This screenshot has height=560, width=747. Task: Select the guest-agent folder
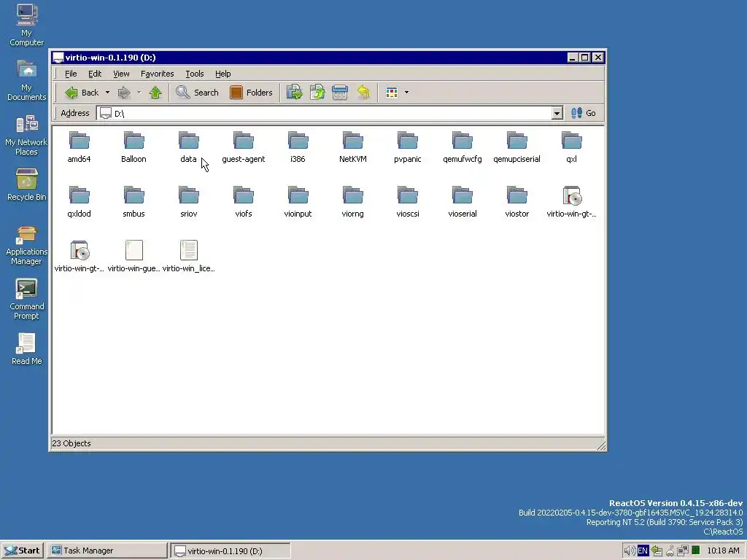(x=244, y=147)
